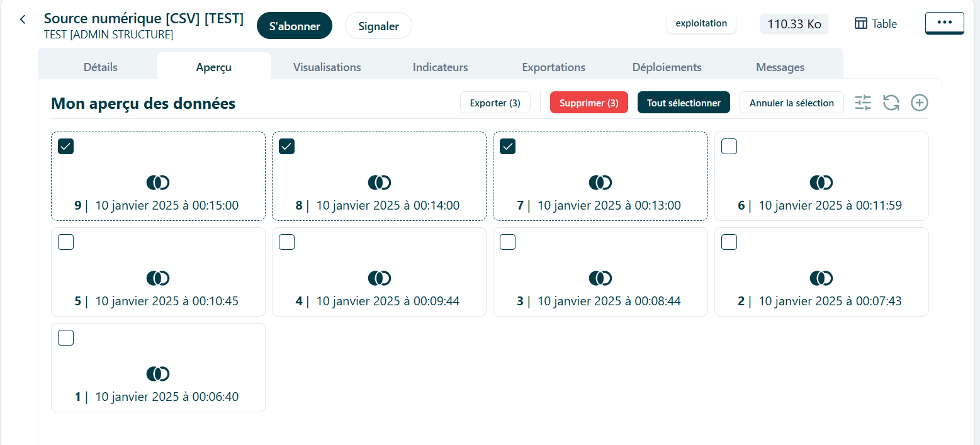Image resolution: width=980 pixels, height=445 pixels.
Task: Click the circles icon in card 3
Action: point(600,278)
